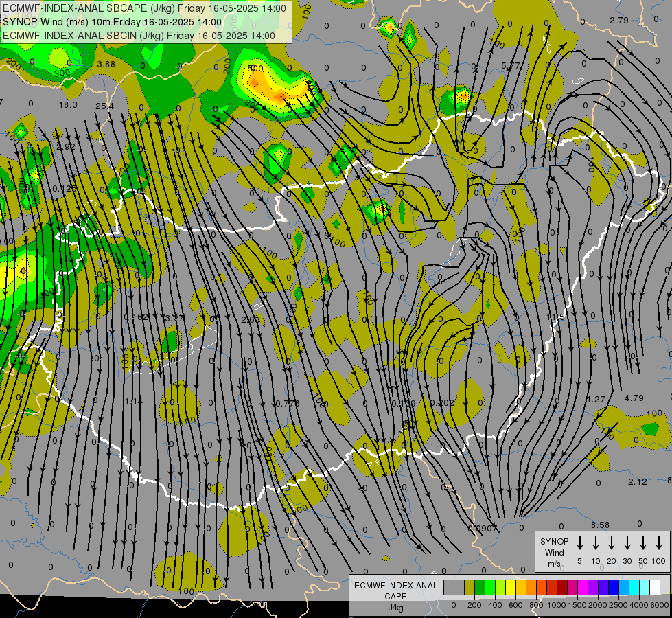Click the 0.162 value on the map
Image resolution: width=672 pixels, height=618 pixels.
coord(136,317)
